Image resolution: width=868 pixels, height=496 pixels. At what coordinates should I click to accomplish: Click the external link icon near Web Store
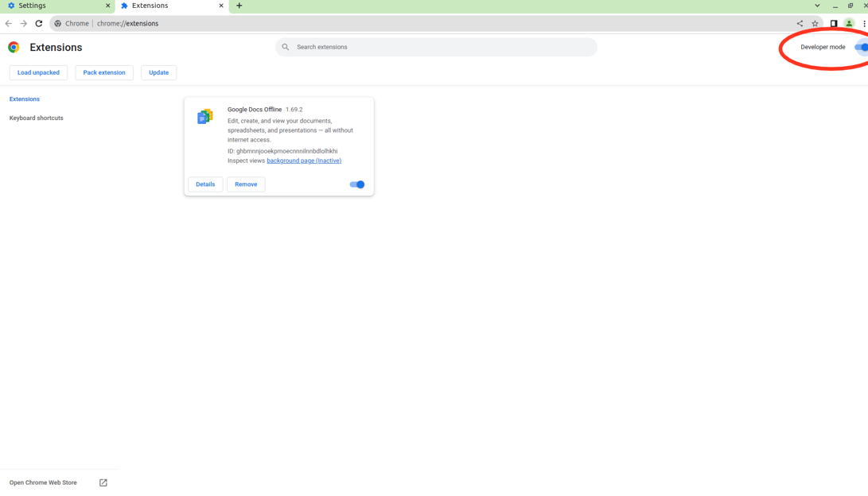103,482
